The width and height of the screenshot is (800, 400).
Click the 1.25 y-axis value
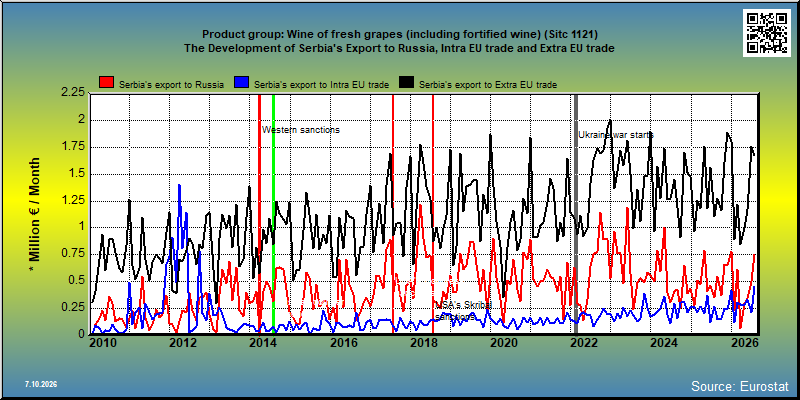click(72, 201)
